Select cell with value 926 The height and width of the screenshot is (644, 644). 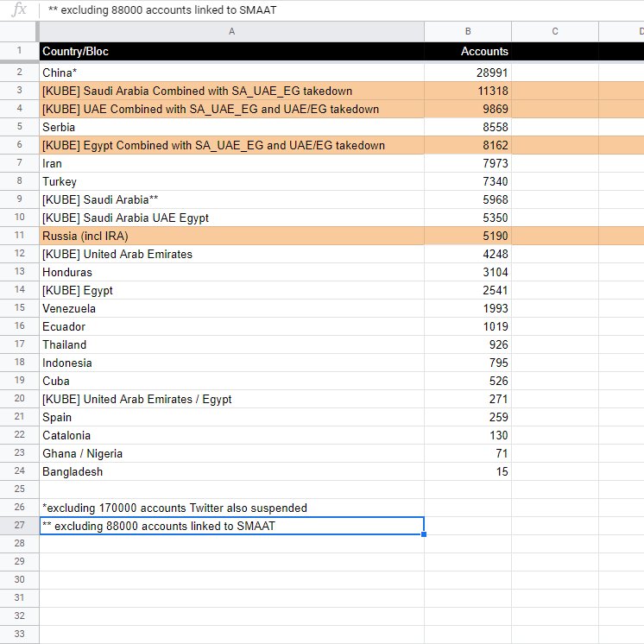468,344
